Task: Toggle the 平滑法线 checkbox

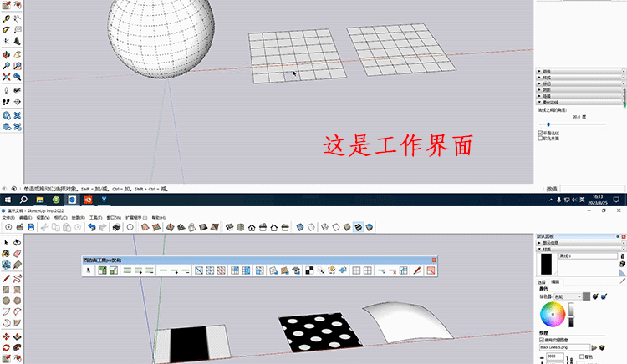Action: tap(540, 133)
